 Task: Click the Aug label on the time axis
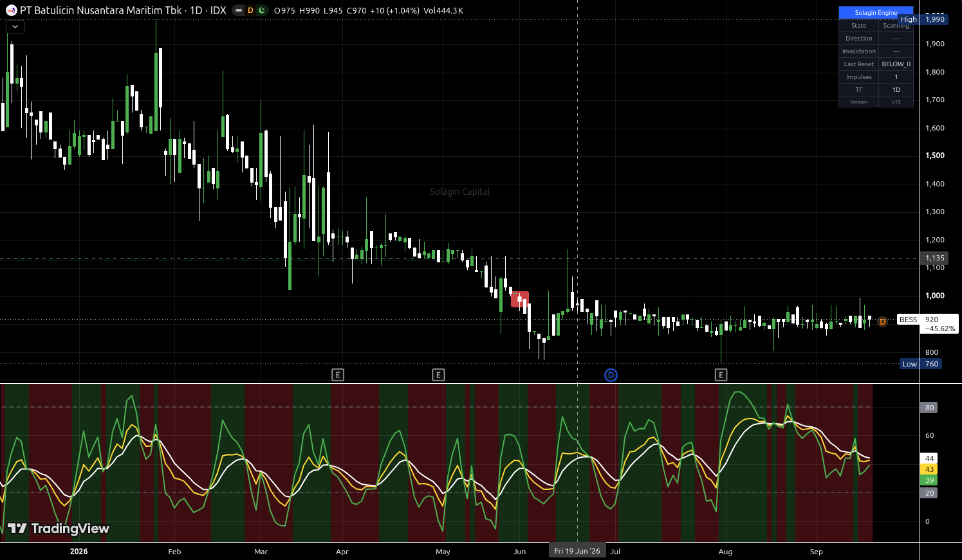click(x=725, y=552)
